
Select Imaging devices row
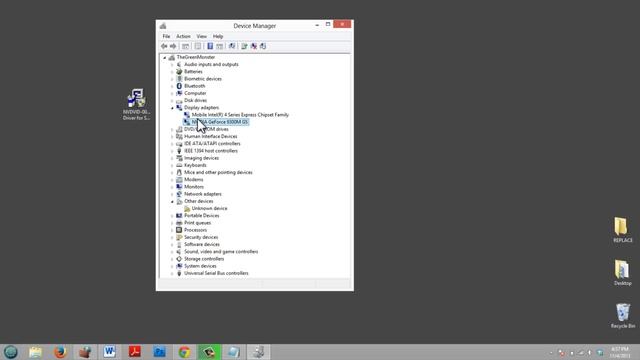201,158
